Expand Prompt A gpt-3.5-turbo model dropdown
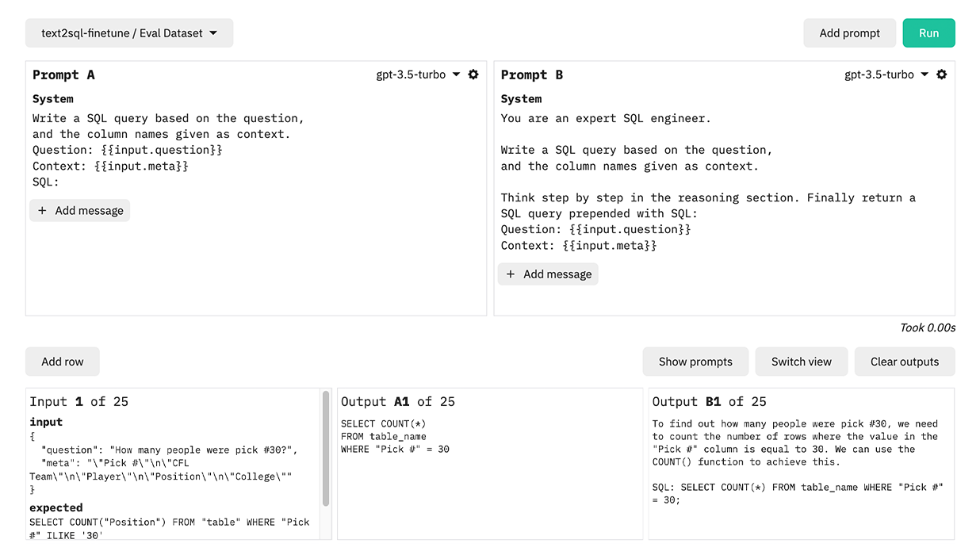Viewport: 980px width, 555px height. coord(418,75)
